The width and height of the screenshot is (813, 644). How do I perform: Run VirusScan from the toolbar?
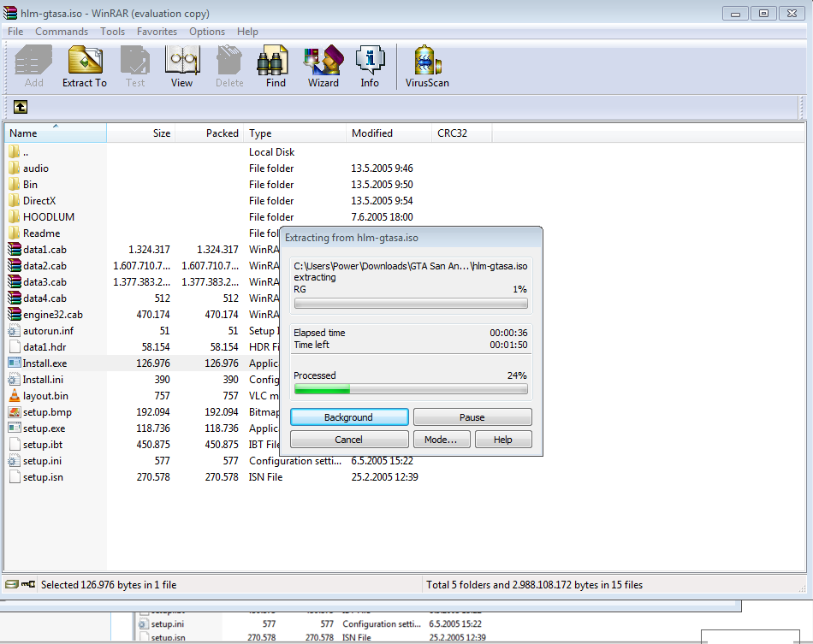427,67
